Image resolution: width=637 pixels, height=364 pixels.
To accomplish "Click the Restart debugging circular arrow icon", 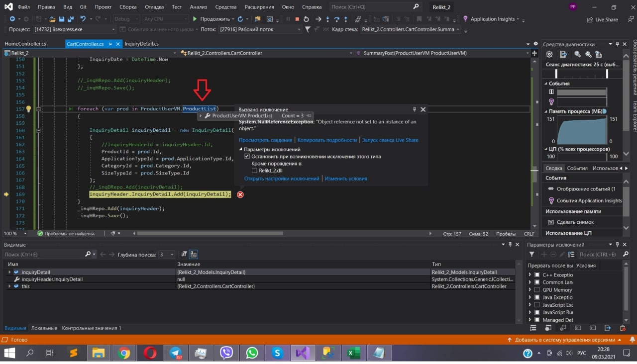I will [x=307, y=19].
